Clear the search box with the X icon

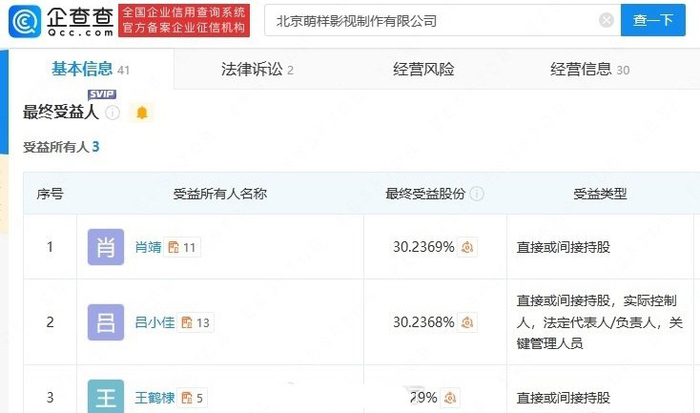coord(606,20)
